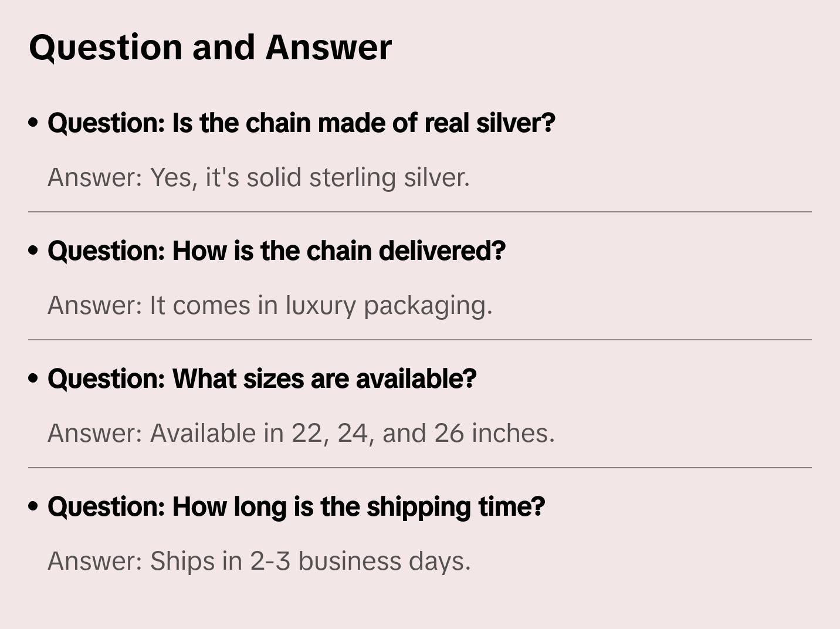Viewport: 840px width, 629px height.
Task: Click the bullet next to the sizes question
Action: [x=33, y=379]
